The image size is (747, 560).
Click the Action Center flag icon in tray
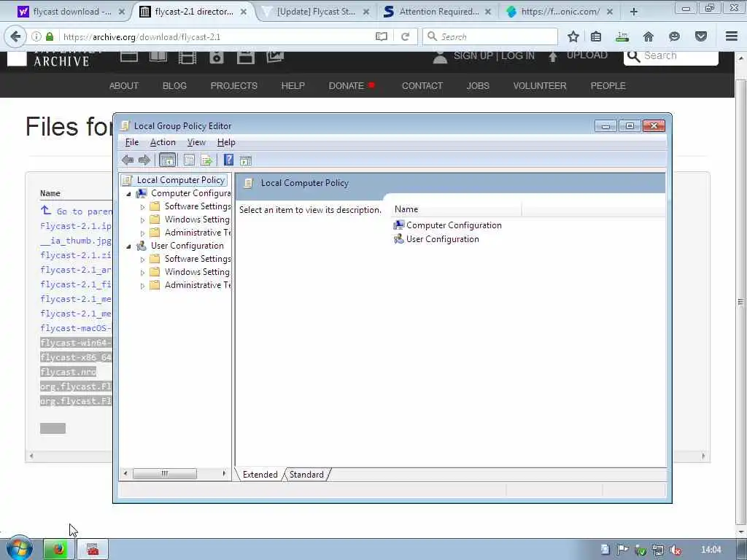point(622,550)
